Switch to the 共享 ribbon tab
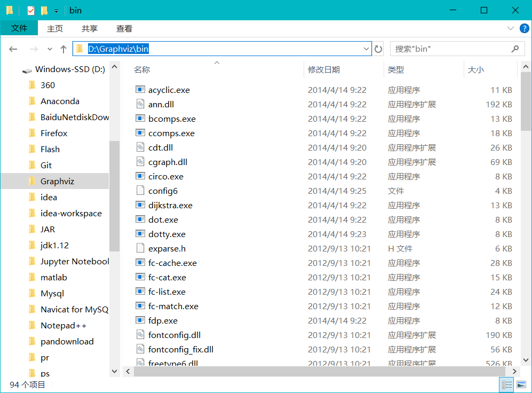532x393 pixels. pos(90,28)
